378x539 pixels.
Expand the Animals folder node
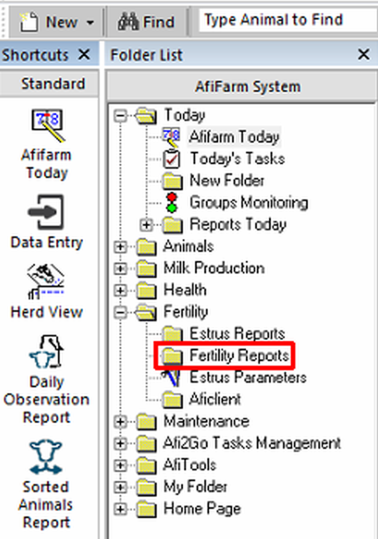(x=120, y=246)
